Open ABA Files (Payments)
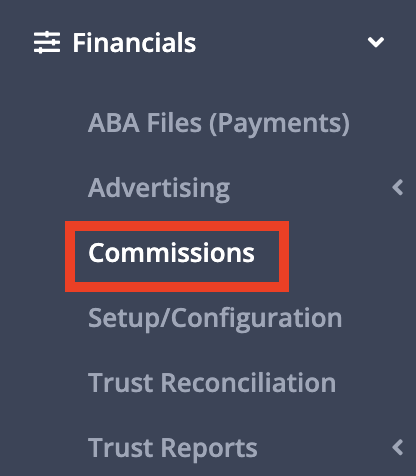This screenshot has height=476, width=416. pyautogui.click(x=219, y=123)
